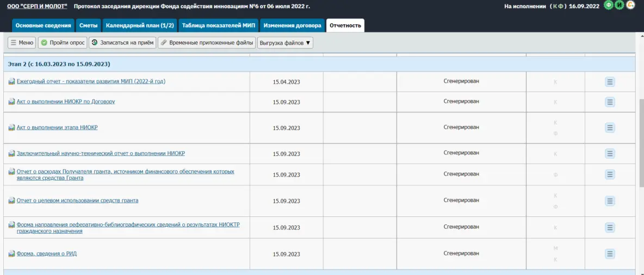Switch to the Основные сведения tab
The image size is (644, 275).
pyautogui.click(x=43, y=26)
